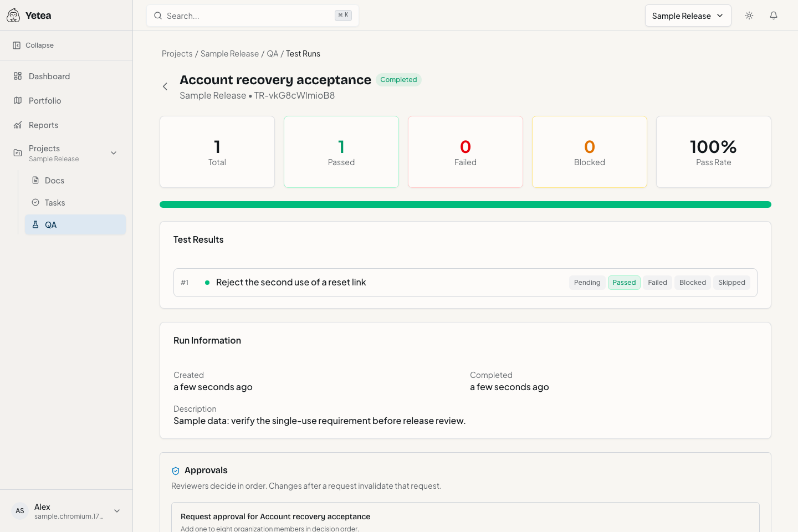The image size is (798, 532).
Task: Select Dashboard in the sidebar
Action: pos(66,76)
